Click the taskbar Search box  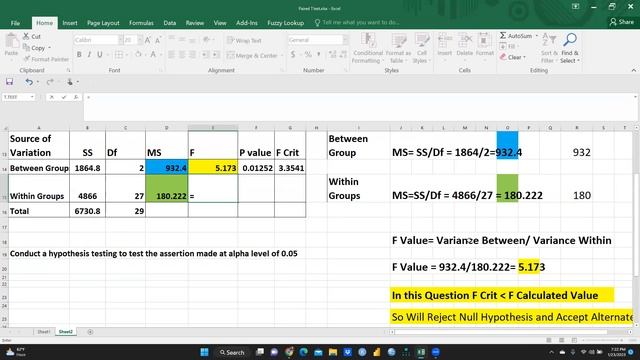point(232,352)
